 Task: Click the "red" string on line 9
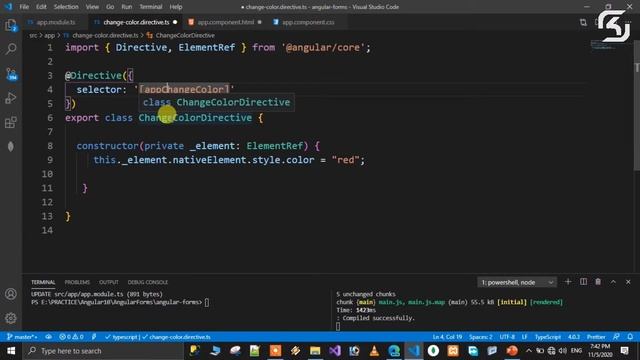345,160
